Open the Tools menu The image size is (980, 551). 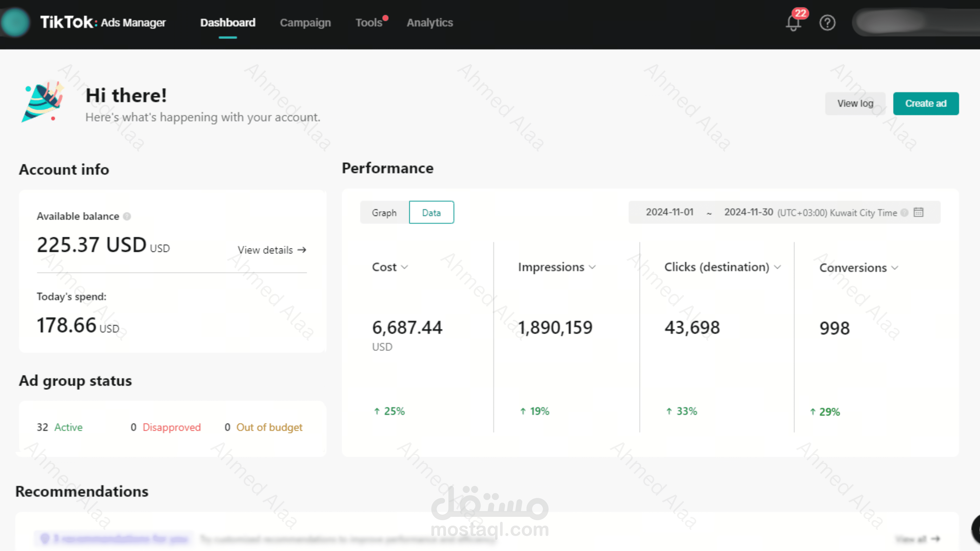(369, 22)
